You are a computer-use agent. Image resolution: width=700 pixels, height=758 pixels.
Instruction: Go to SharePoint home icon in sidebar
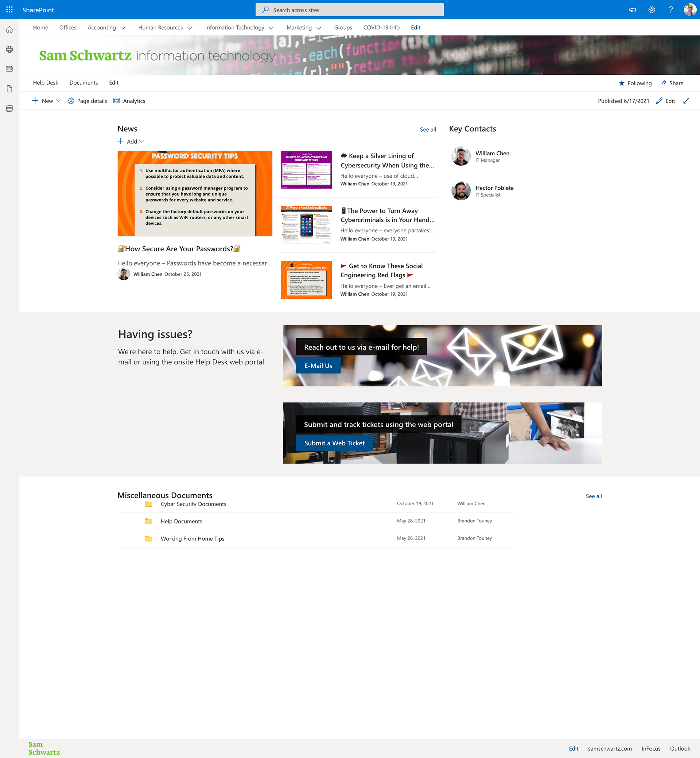(9, 30)
